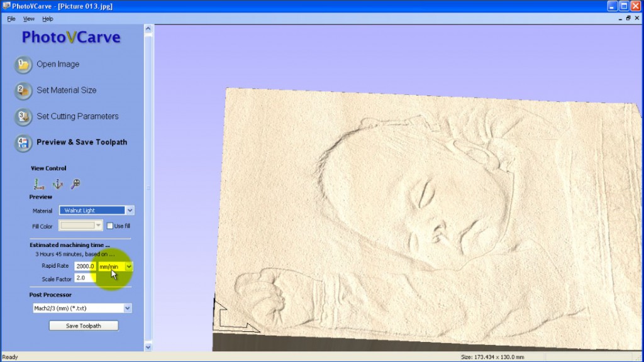Activate the zoom magnifier view control
The height and width of the screenshot is (362, 644).
point(77,183)
